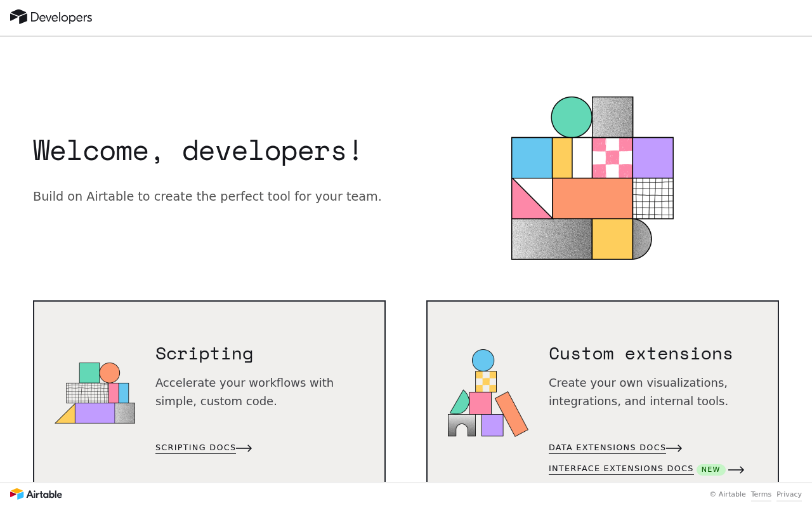Image resolution: width=812 pixels, height=508 pixels.
Task: Click the arrow after the NEW badge
Action: pyautogui.click(x=736, y=470)
